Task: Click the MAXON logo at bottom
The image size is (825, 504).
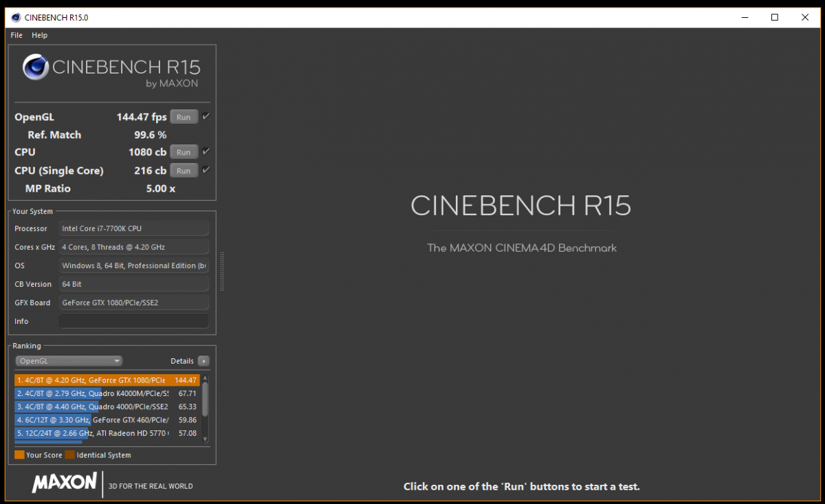Action: pos(65,482)
